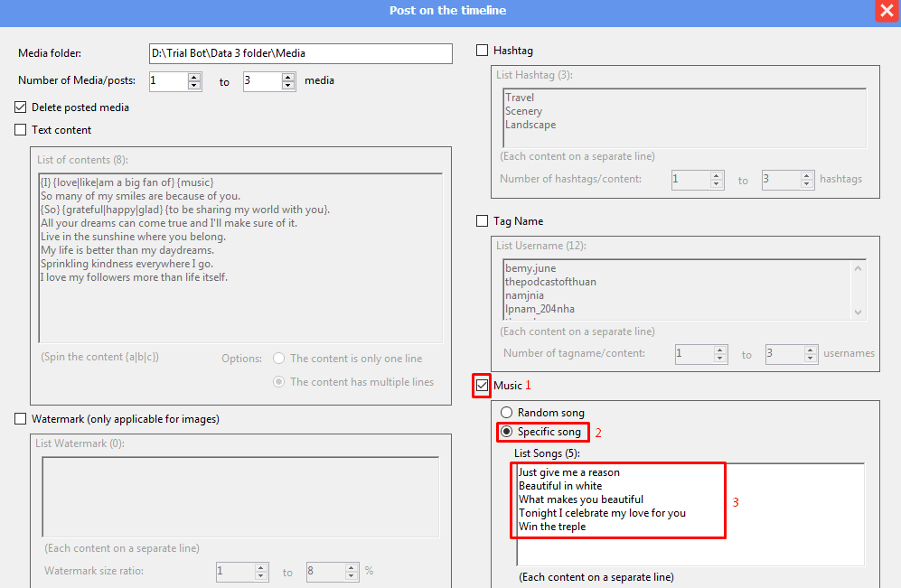This screenshot has width=901, height=588.
Task: Toggle the Music checkbox
Action: point(483,386)
